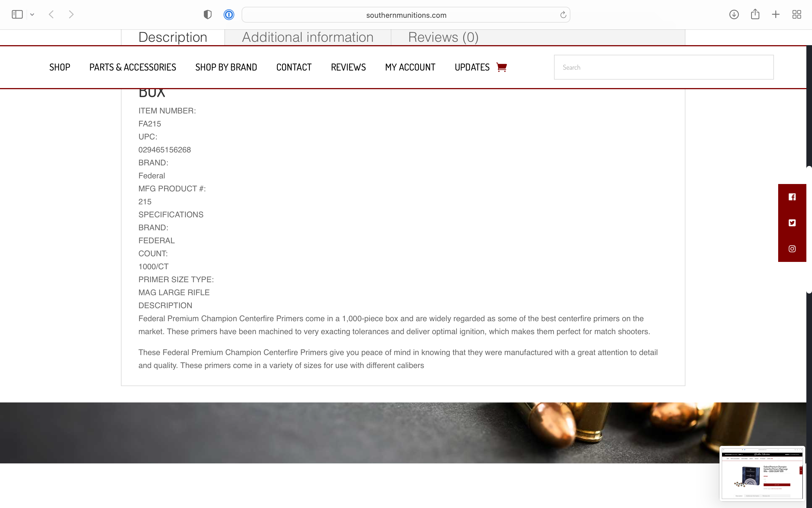Click the uppercase FEDERAL brand value
The width and height of the screenshot is (812, 508).
(156, 240)
